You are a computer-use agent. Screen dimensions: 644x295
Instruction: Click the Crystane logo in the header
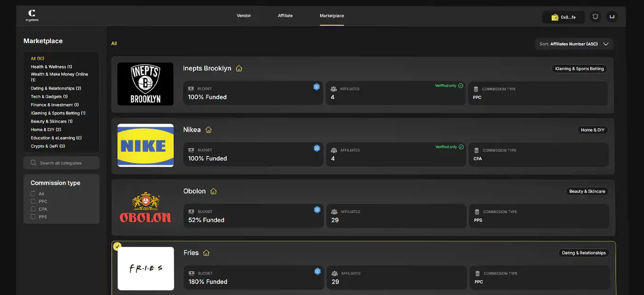click(32, 15)
